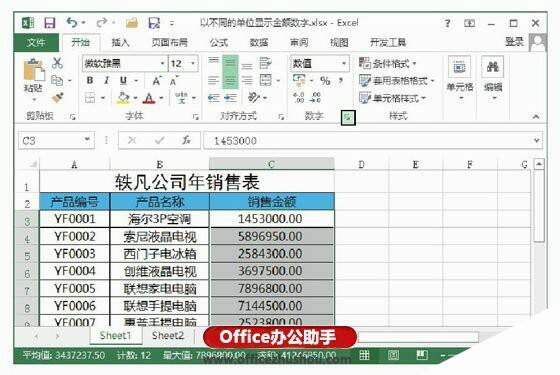This screenshot has width=560, height=375.
Task: Click the formula bar Cancel X button
Action: coord(132,140)
